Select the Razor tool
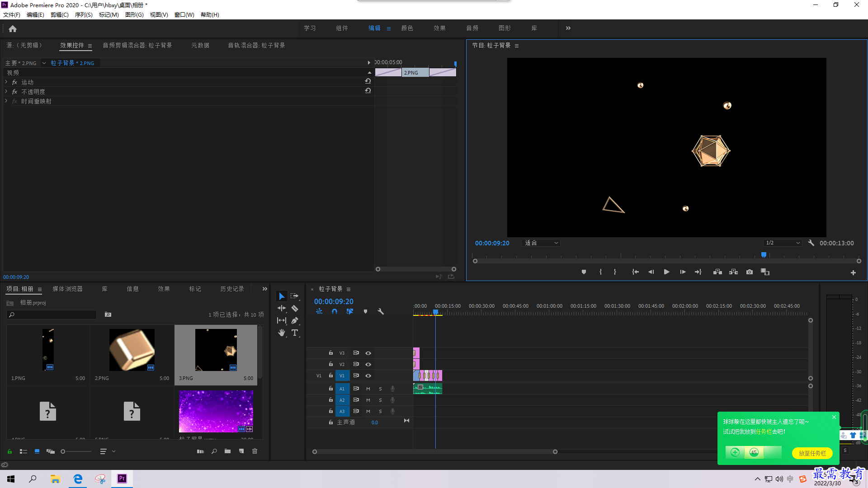The width and height of the screenshot is (868, 488). 295,308
